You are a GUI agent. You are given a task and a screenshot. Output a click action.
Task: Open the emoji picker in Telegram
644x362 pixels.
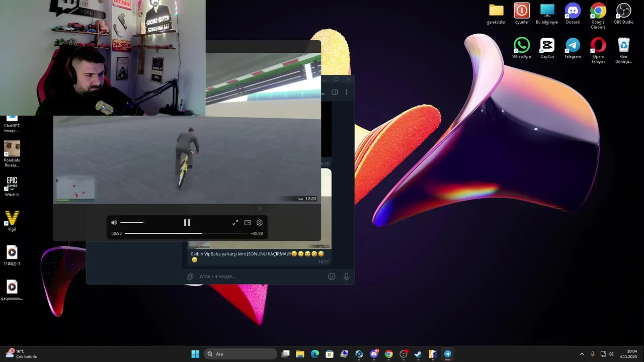coord(332,277)
